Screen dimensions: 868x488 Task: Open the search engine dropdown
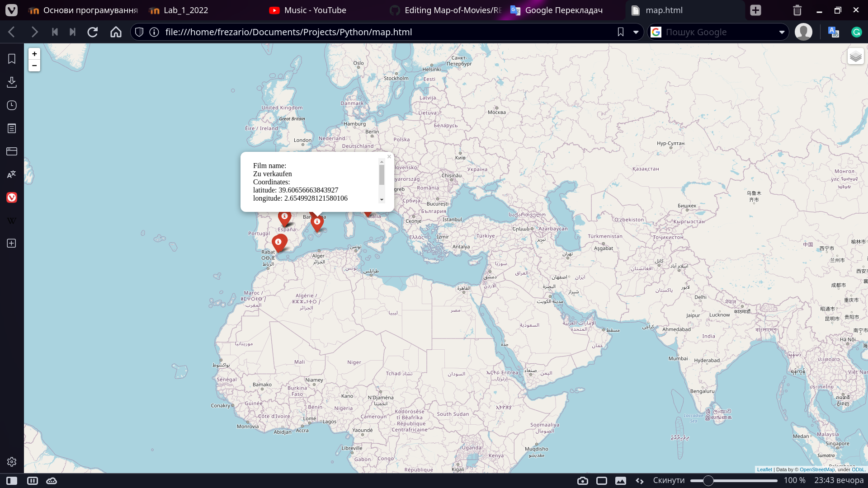(783, 32)
